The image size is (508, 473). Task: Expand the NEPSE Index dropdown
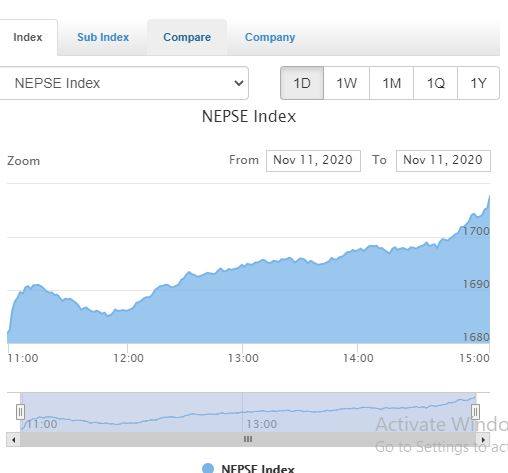click(x=124, y=83)
